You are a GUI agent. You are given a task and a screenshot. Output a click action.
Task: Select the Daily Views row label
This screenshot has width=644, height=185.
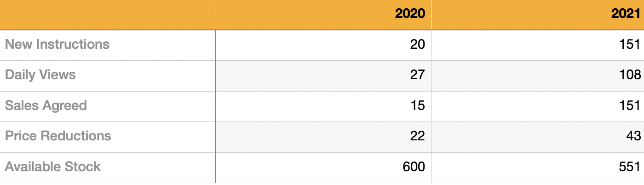coord(40,75)
